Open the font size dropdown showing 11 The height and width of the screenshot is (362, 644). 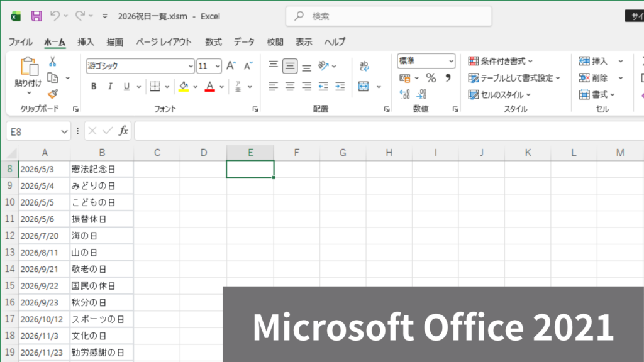217,66
